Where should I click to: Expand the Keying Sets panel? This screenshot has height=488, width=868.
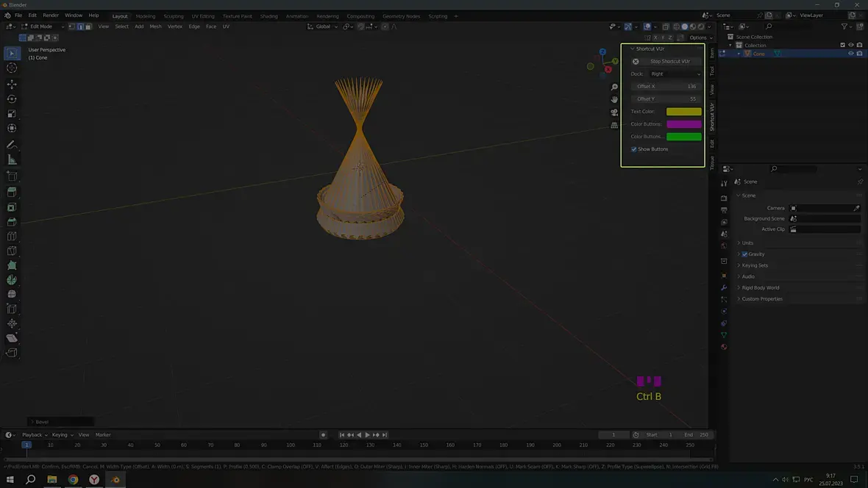pos(755,265)
